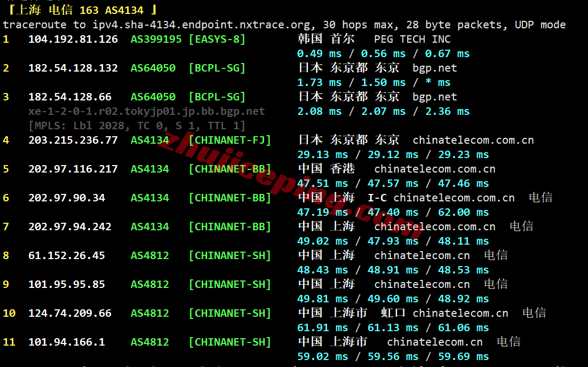The height and width of the screenshot is (367, 588).
Task: Click hostname ipv4.sha-4134.endpoint.nxtrace.org in traceroute line
Action: [x=201, y=25]
